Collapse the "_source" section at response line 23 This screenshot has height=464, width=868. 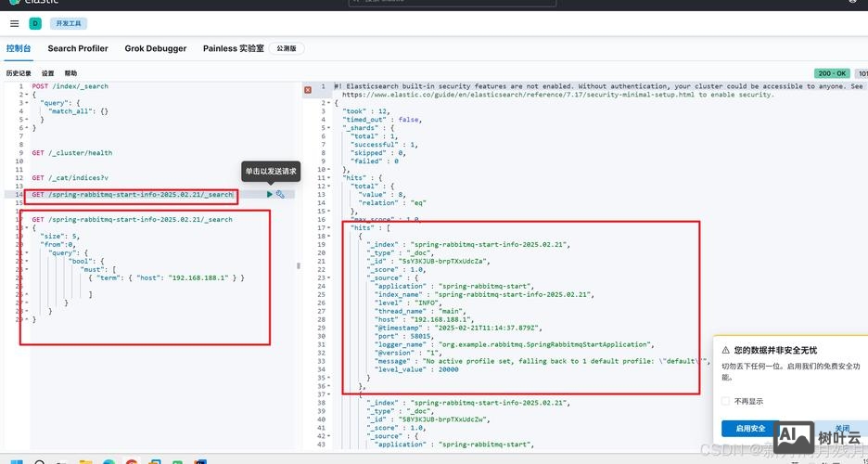pyautogui.click(x=331, y=277)
